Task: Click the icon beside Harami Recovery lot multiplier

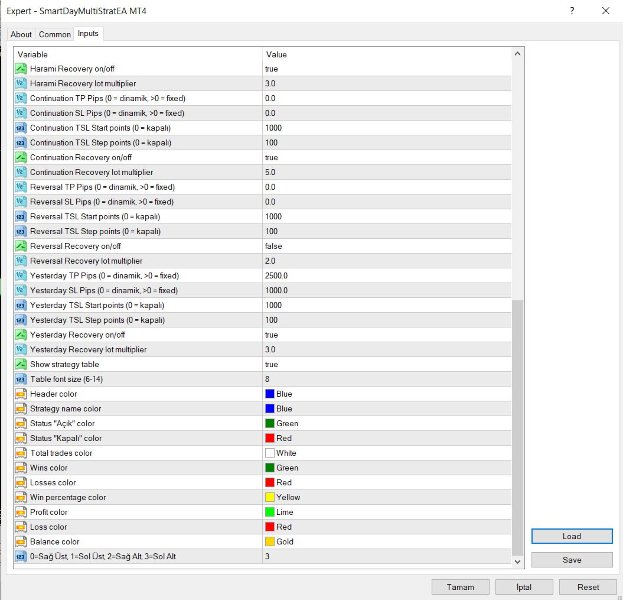Action: (x=21, y=83)
